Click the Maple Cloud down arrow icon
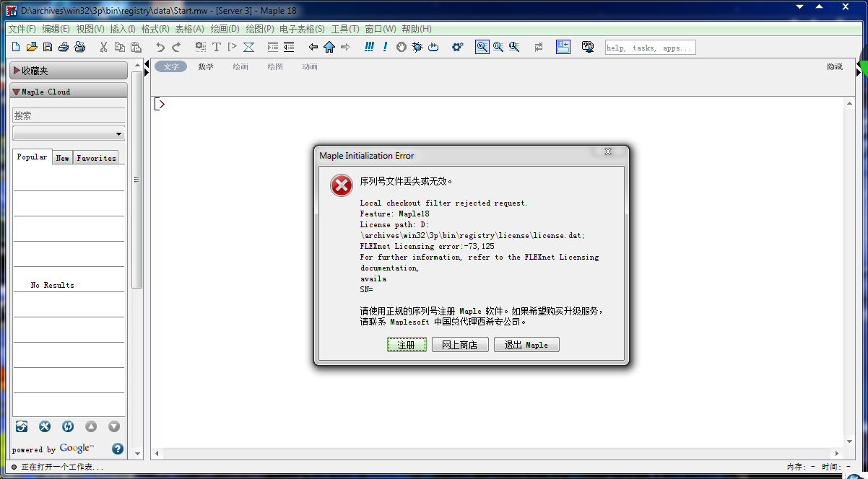The image size is (868, 479). pyautogui.click(x=114, y=426)
